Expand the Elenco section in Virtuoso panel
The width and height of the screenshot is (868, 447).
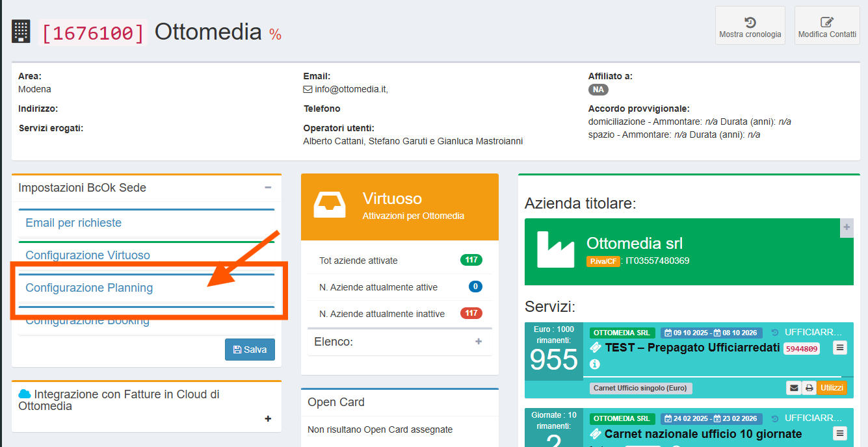point(479,342)
